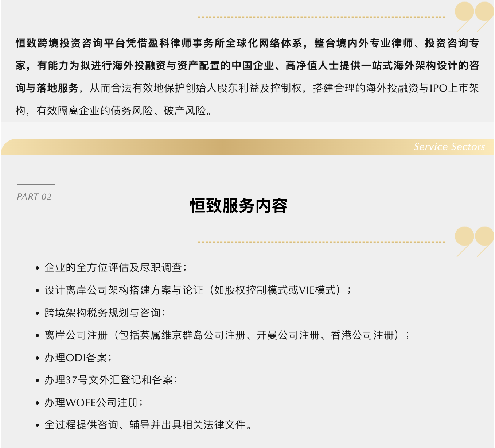Click the bullet point beside 离岸公司注册
This screenshot has width=495, height=448.
pyautogui.click(x=38, y=335)
